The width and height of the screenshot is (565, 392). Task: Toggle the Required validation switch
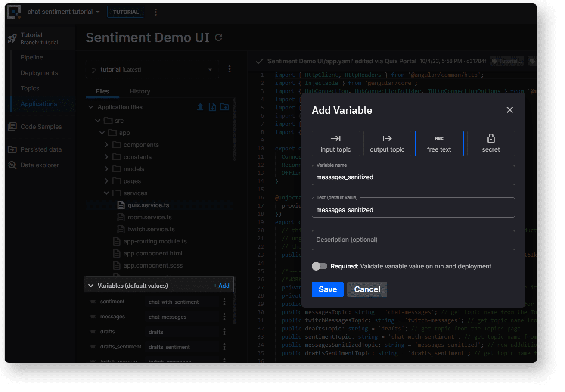tap(320, 266)
